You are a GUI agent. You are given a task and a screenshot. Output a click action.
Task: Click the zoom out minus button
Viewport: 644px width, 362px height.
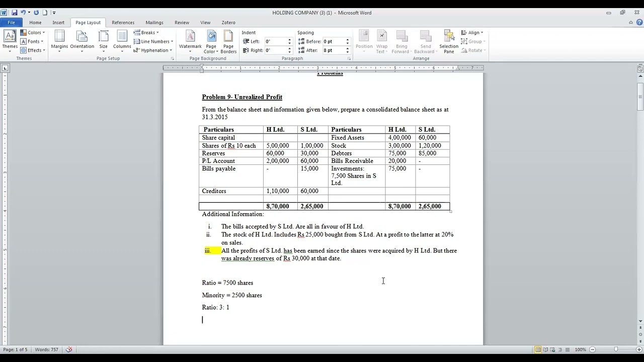592,349
